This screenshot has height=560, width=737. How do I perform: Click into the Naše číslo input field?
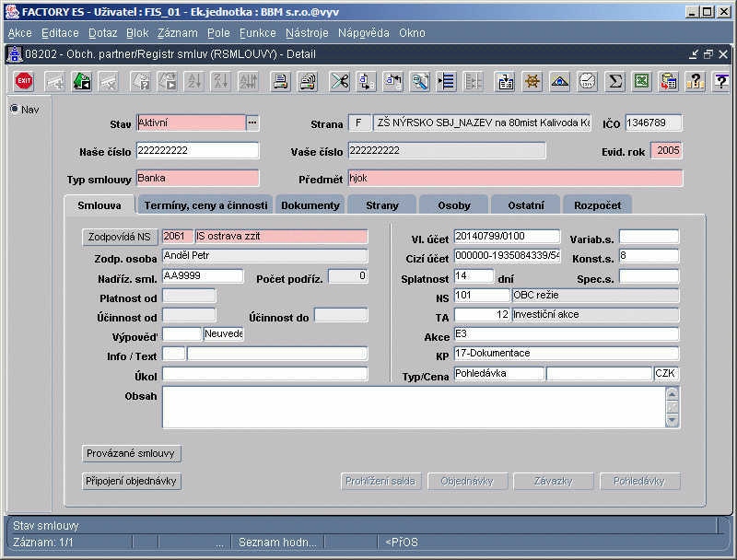(x=197, y=151)
